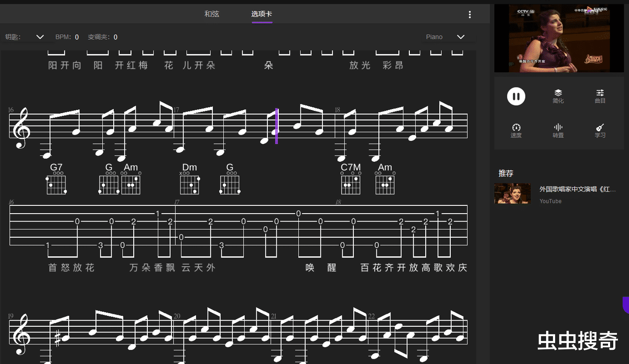Click the lyric text 花 儿开朵
This screenshot has width=629, height=364.
[190, 65]
